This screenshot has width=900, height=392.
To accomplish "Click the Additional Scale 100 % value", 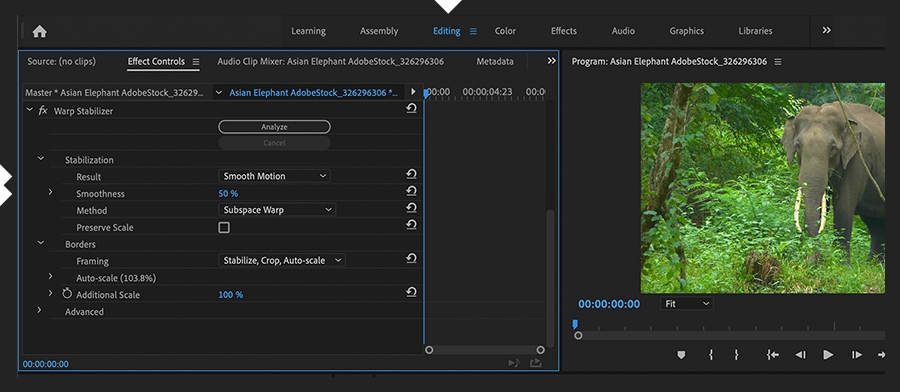I will (230, 294).
